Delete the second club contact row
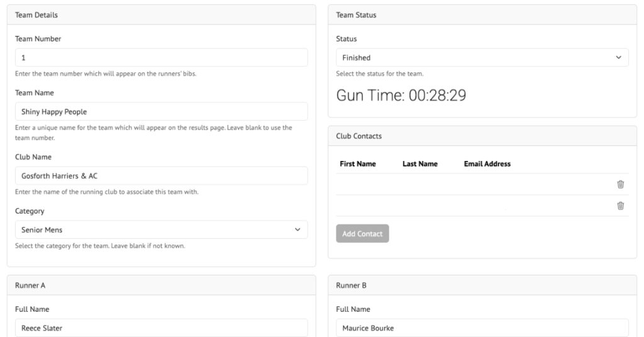The height and width of the screenshot is (337, 644). 620,206
